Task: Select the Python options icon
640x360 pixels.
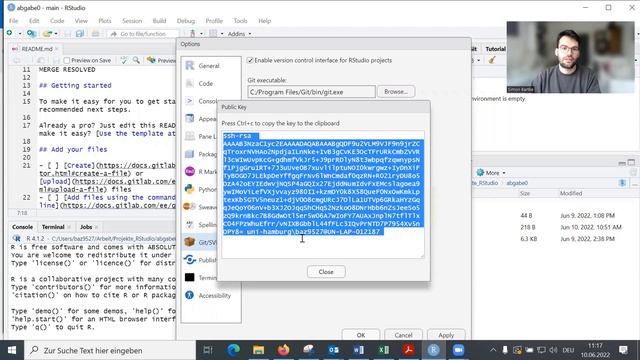Action: 189,189
